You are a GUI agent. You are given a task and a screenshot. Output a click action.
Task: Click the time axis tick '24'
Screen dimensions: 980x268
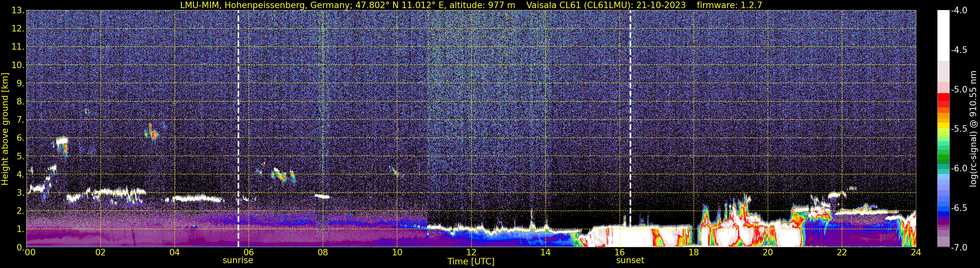coord(916,252)
